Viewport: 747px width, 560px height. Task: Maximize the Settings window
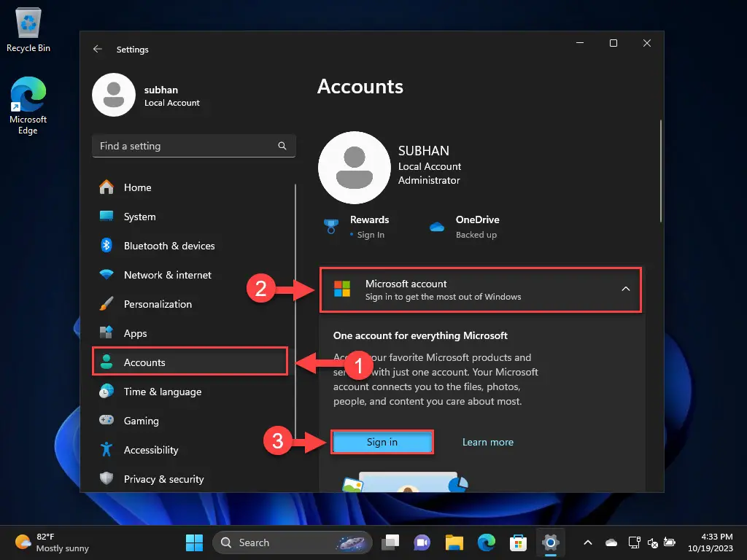tap(614, 43)
